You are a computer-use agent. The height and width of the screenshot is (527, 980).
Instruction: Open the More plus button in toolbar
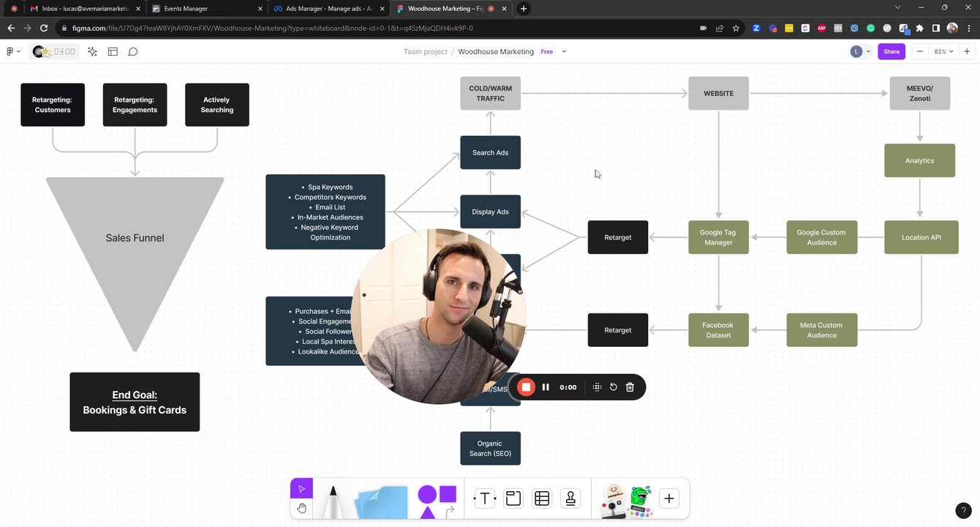pyautogui.click(x=668, y=498)
